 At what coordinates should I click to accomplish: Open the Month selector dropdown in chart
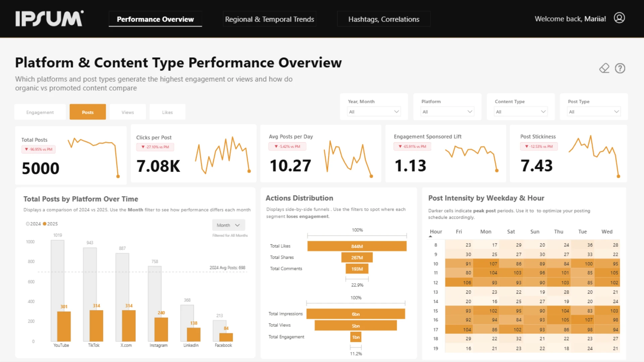point(228,225)
